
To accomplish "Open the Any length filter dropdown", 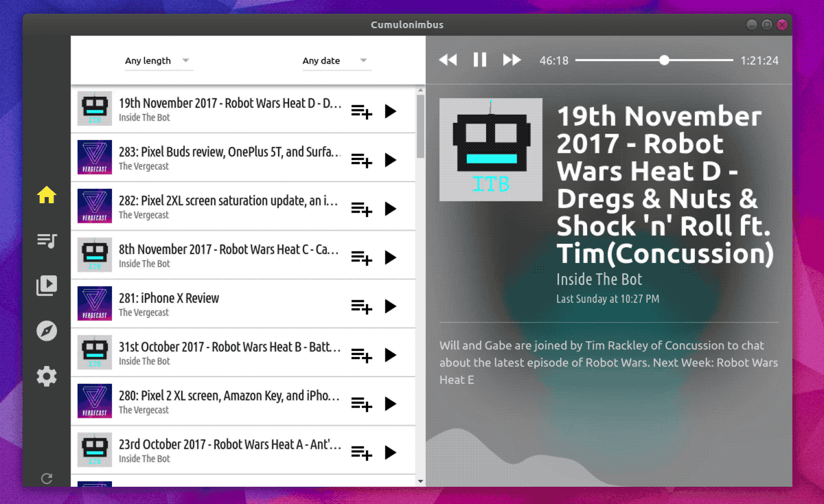I will click(159, 61).
